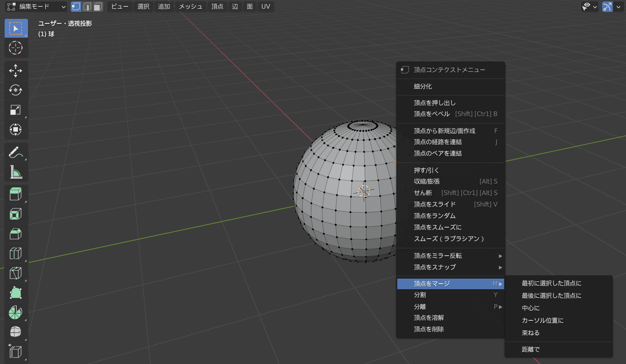The image size is (626, 364).
Task: Open the 辺 menu
Action: 235,6
